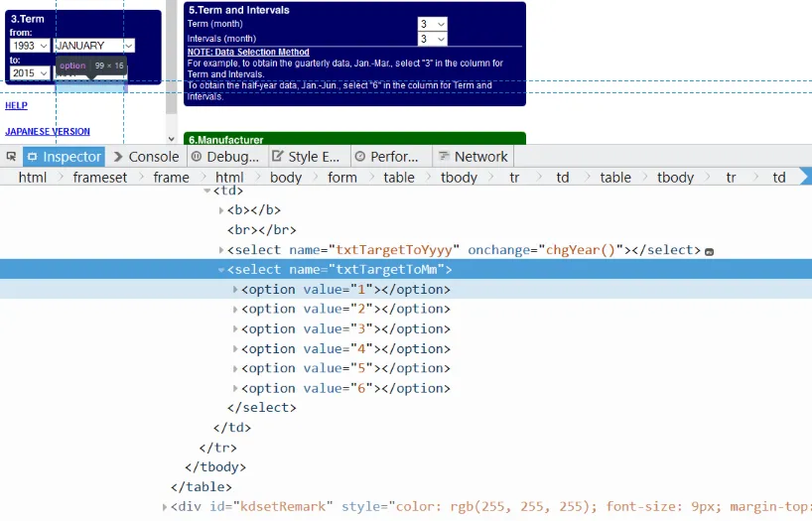Expand option value="2" node
This screenshot has width=812, height=521.
click(235, 310)
